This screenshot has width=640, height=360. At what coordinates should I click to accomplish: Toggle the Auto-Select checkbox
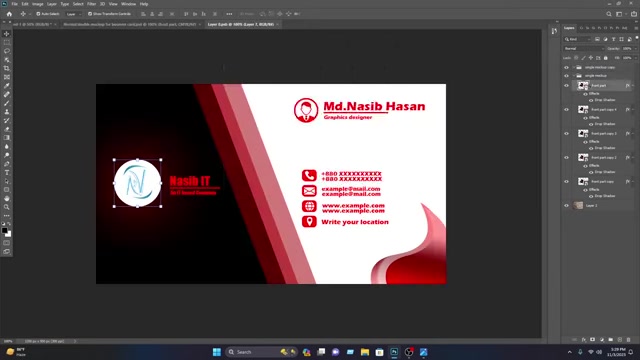(38, 14)
